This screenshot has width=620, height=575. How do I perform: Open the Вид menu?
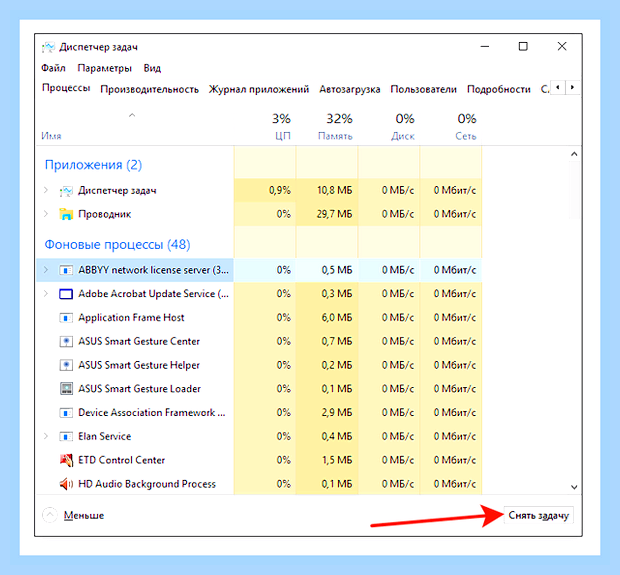click(152, 68)
